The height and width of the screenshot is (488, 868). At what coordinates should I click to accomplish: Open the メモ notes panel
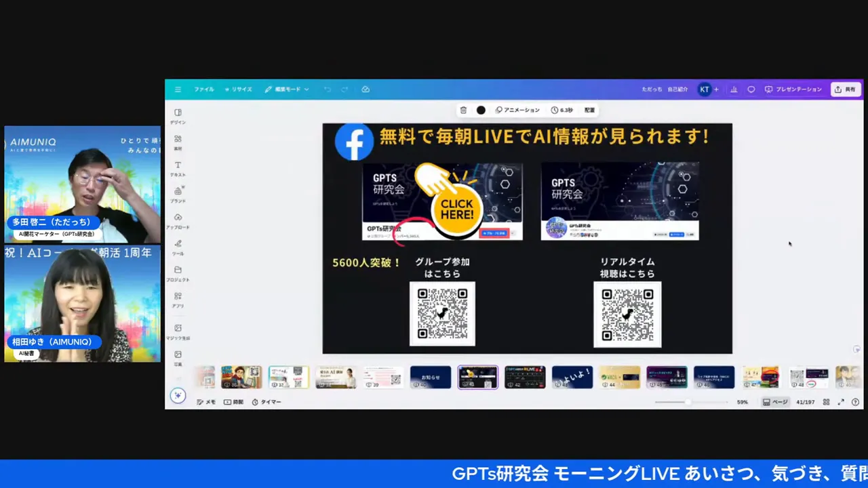[206, 402]
